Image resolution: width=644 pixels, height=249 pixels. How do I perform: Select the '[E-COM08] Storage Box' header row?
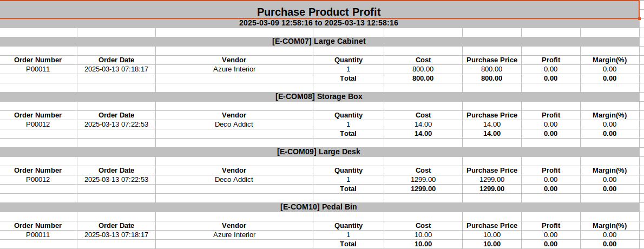pyautogui.click(x=319, y=96)
